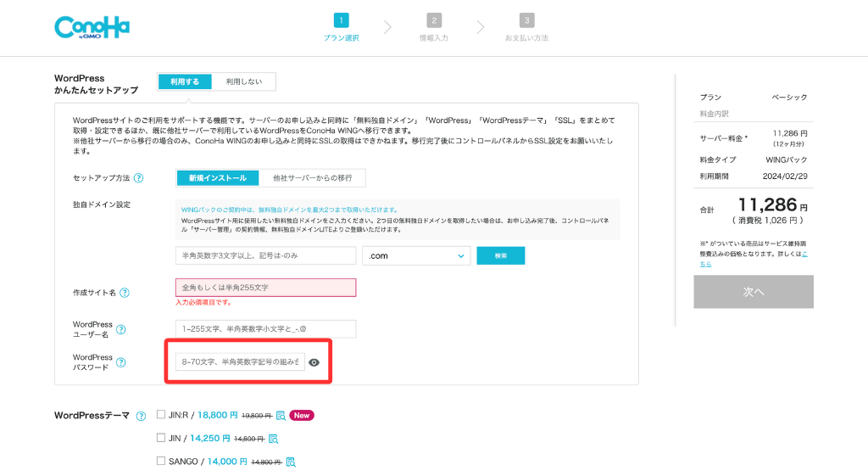The height and width of the screenshot is (476, 868).
Task: Click the ベーシック plan name text
Action: click(789, 98)
